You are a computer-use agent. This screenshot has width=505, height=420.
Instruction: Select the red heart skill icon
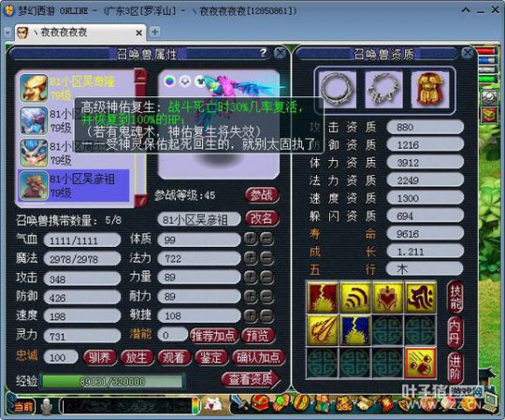tap(388, 297)
